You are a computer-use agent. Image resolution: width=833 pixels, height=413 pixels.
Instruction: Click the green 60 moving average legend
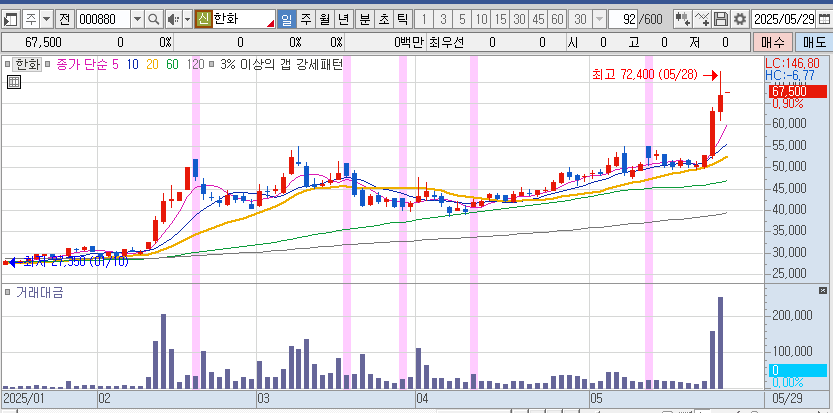coord(172,64)
